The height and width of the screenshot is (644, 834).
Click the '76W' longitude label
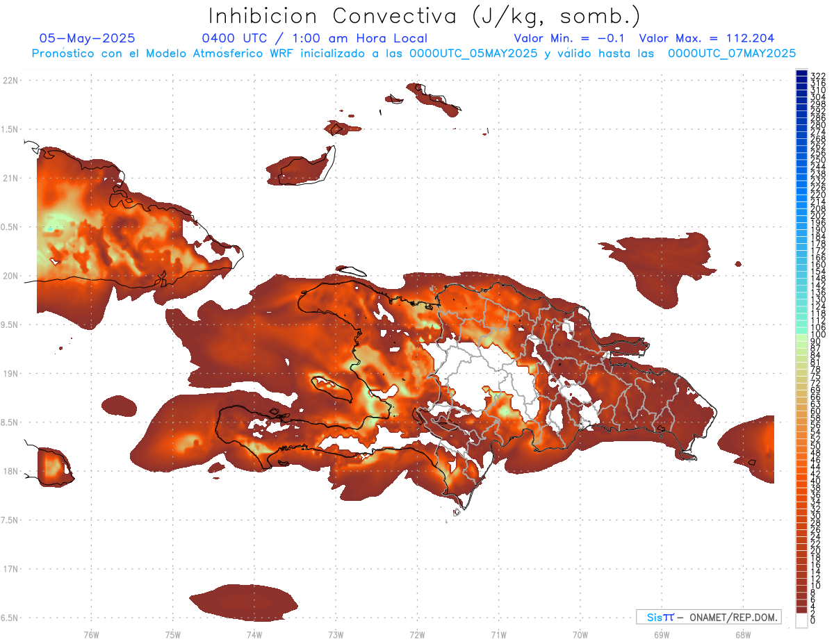click(x=91, y=634)
